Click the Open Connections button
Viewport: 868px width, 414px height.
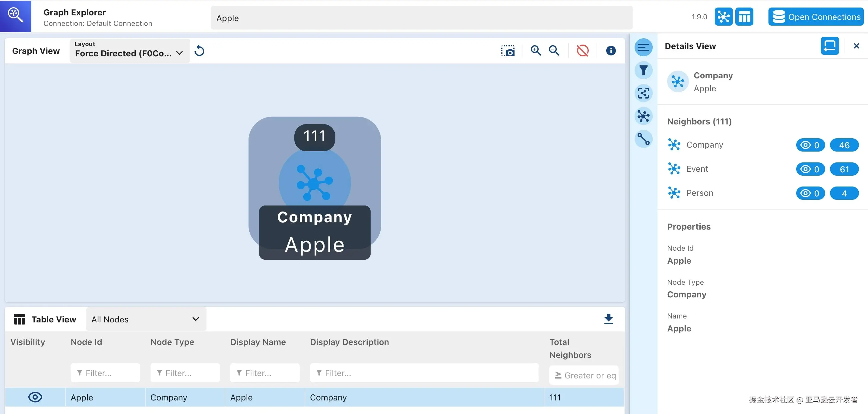click(816, 17)
